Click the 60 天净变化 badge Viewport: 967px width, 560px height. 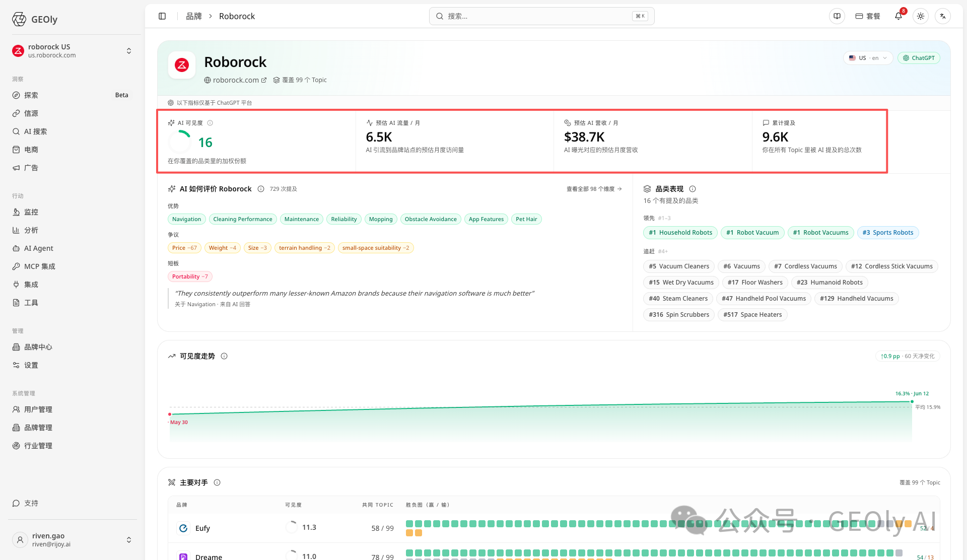pos(908,356)
